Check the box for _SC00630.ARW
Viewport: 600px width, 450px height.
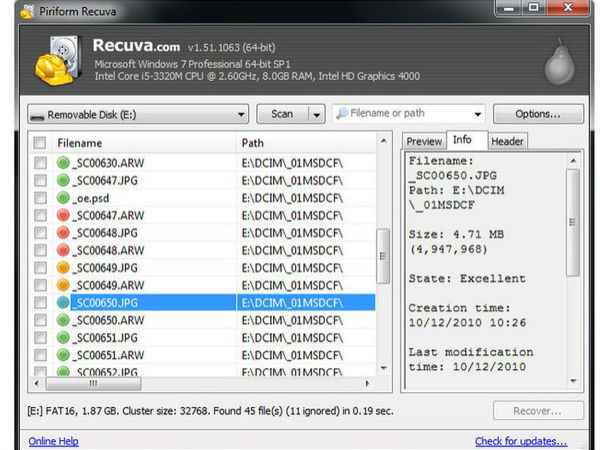tap(40, 163)
